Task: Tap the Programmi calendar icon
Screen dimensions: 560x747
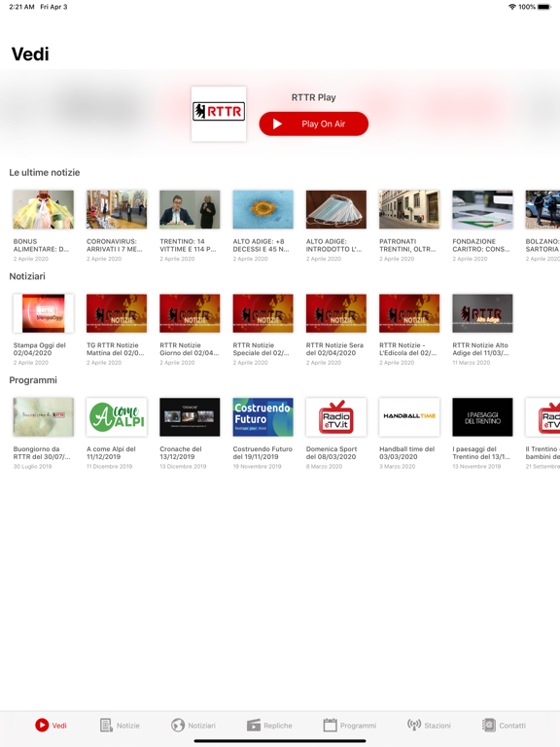Action: [x=330, y=725]
